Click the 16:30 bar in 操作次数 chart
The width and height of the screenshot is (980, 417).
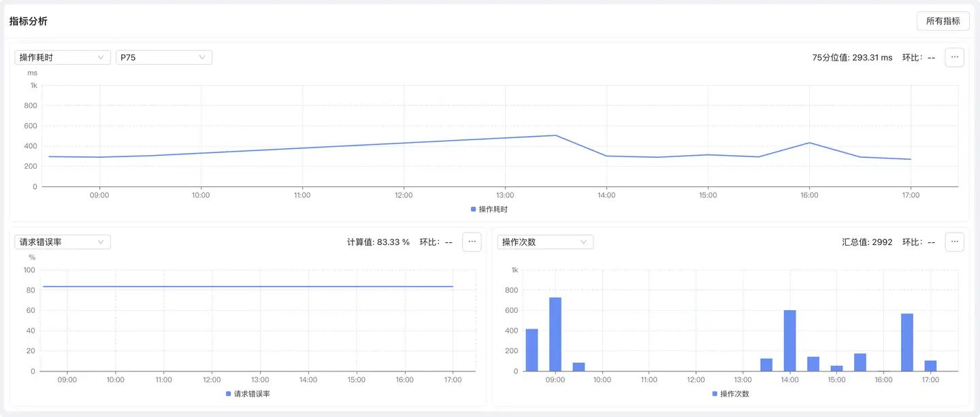[x=906, y=342]
